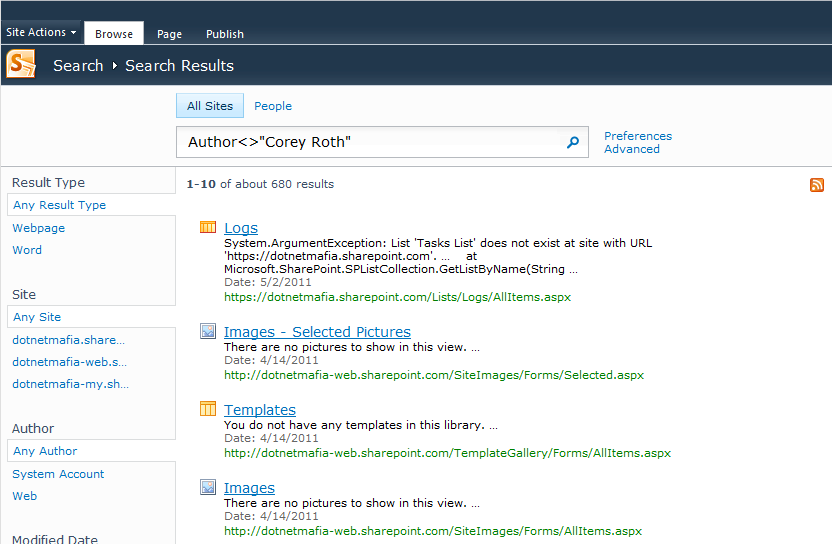Select Any Result Type refinement
This screenshot has height=544, width=832.
point(91,205)
